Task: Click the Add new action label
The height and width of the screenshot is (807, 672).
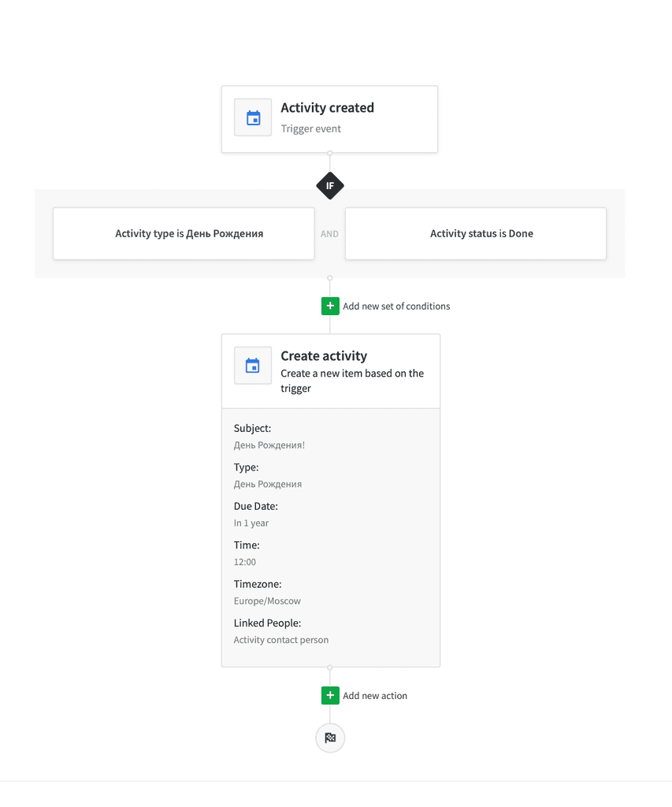Action: coord(374,696)
